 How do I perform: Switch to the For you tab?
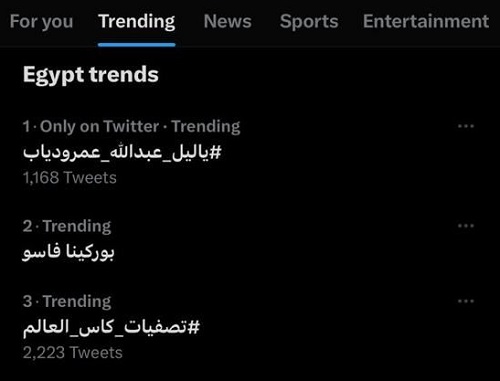click(41, 22)
